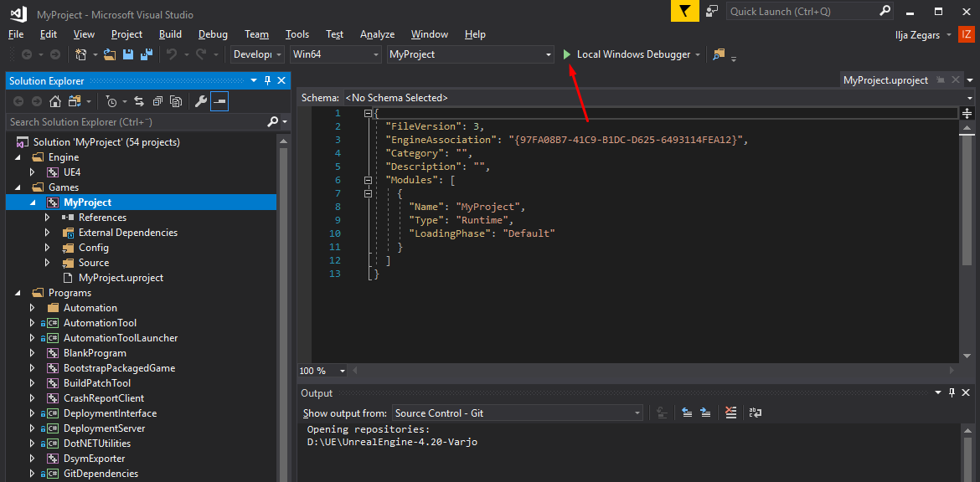Image resolution: width=980 pixels, height=482 pixels.
Task: Toggle Word Wrap in Output panel
Action: coord(755,413)
